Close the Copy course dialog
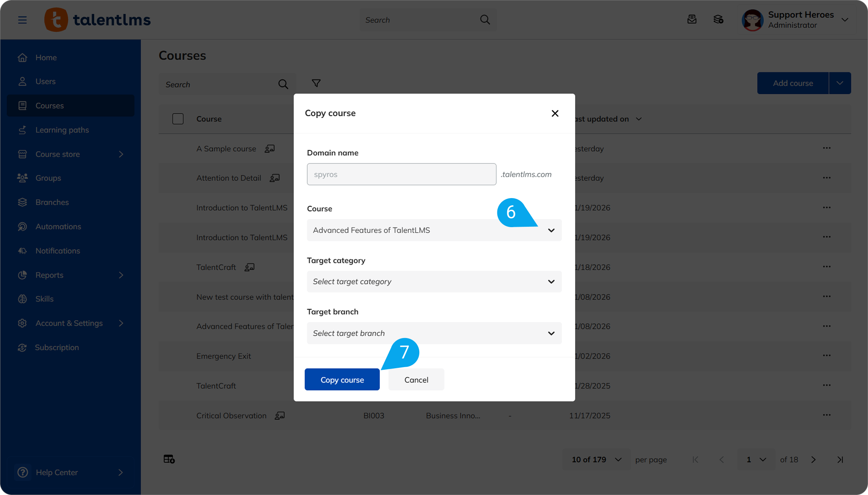Image resolution: width=868 pixels, height=495 pixels. (x=555, y=113)
